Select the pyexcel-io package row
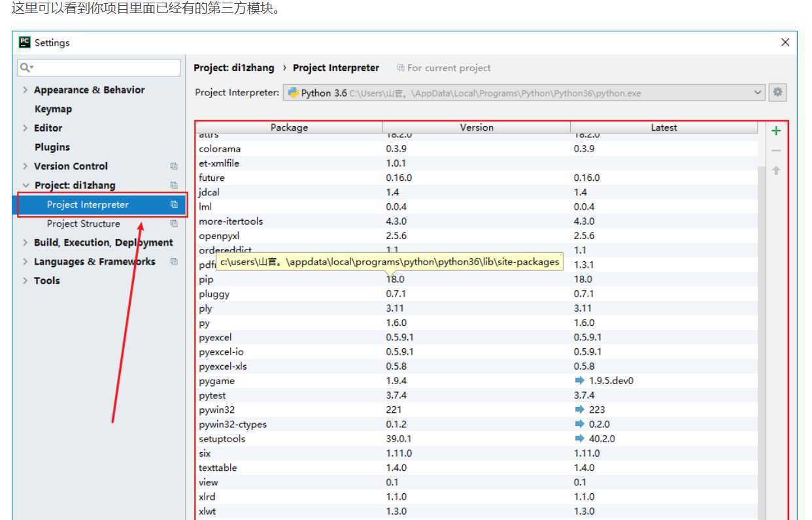Image resolution: width=812 pixels, height=520 pixels. pyautogui.click(x=477, y=351)
